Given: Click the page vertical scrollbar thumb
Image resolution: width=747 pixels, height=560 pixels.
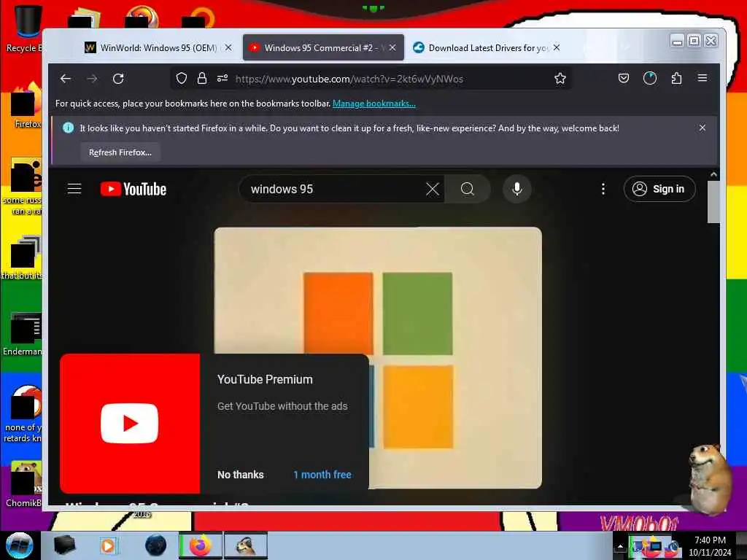Looking at the screenshot, I should pyautogui.click(x=713, y=202).
